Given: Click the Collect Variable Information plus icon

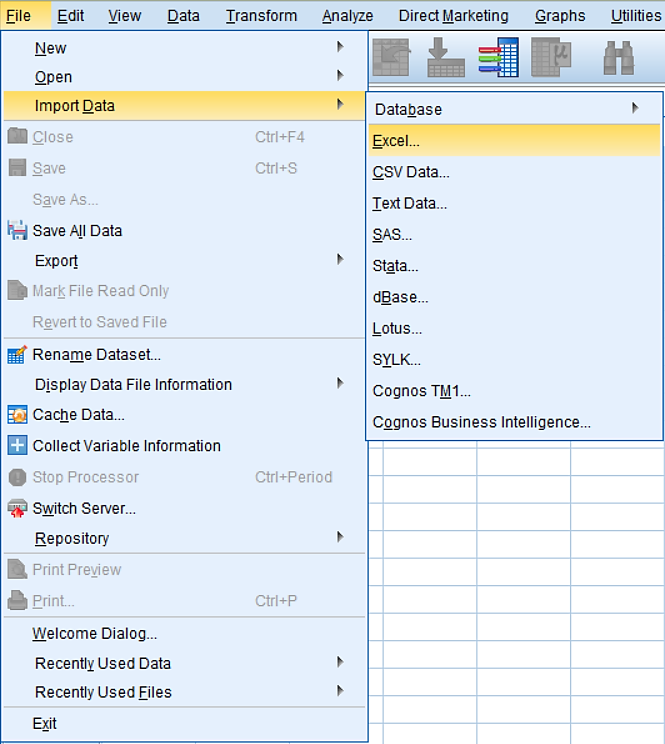Looking at the screenshot, I should (18, 446).
